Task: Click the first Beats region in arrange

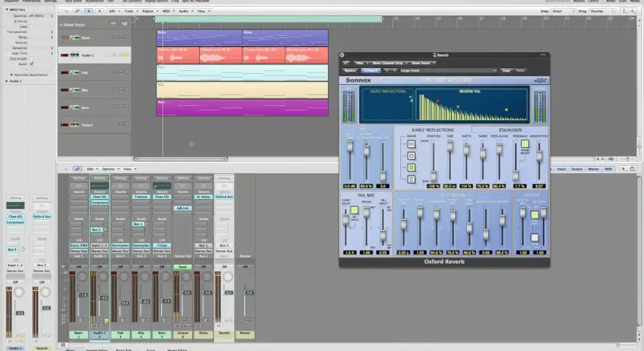Action: click(x=199, y=38)
